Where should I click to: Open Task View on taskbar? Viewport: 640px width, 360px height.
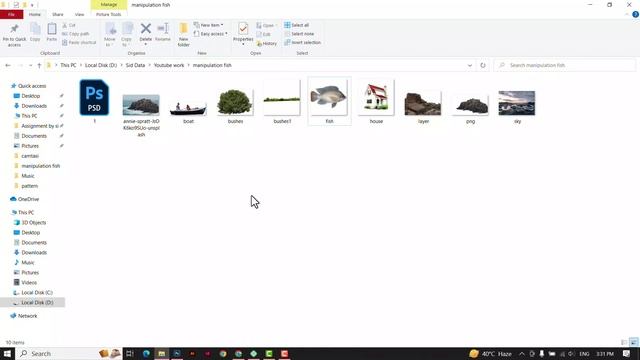[130, 353]
